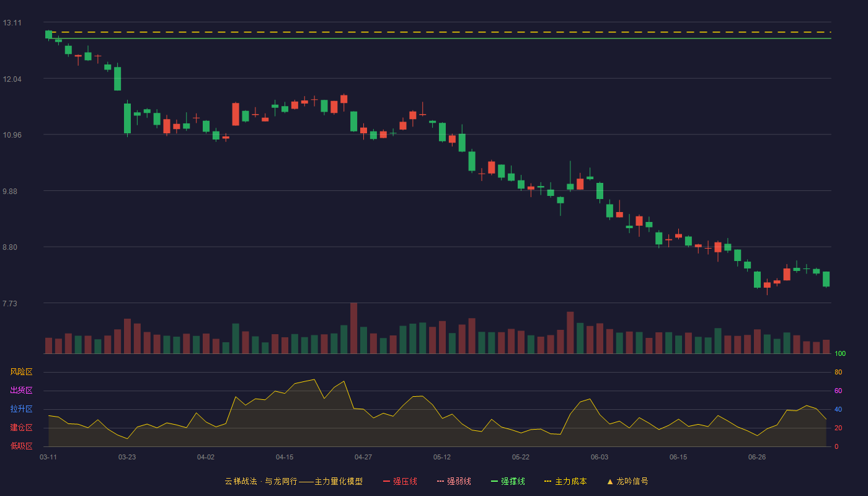Click the 04-27 date axis label
The width and height of the screenshot is (868, 496).
[x=363, y=457]
